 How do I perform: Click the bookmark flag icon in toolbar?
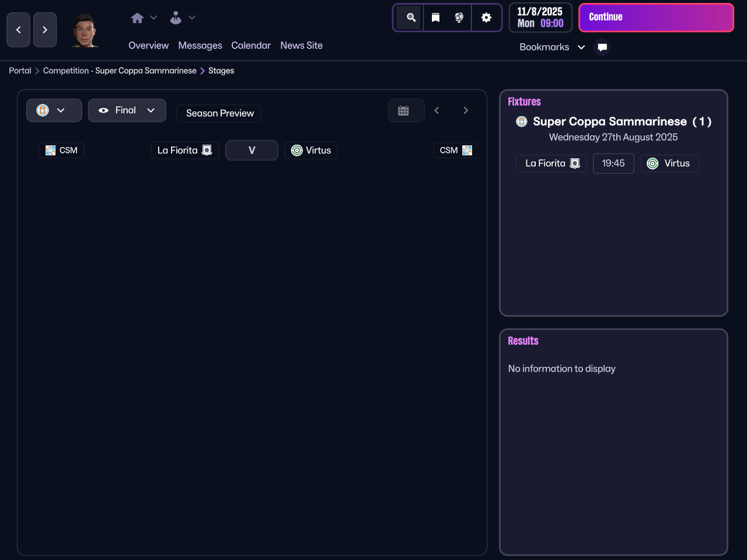[435, 17]
